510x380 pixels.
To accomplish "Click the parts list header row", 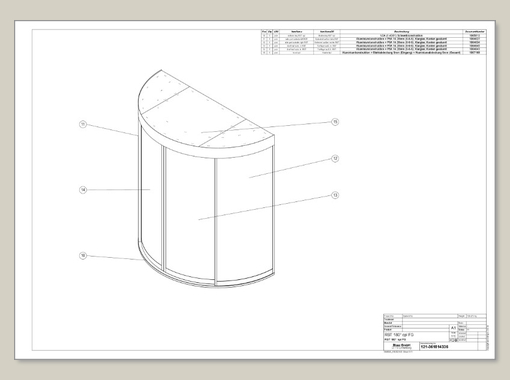I will (374, 31).
